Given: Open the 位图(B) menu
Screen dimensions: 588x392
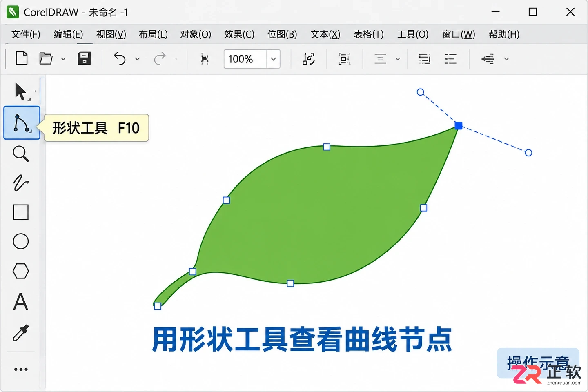Looking at the screenshot, I should click(282, 34).
